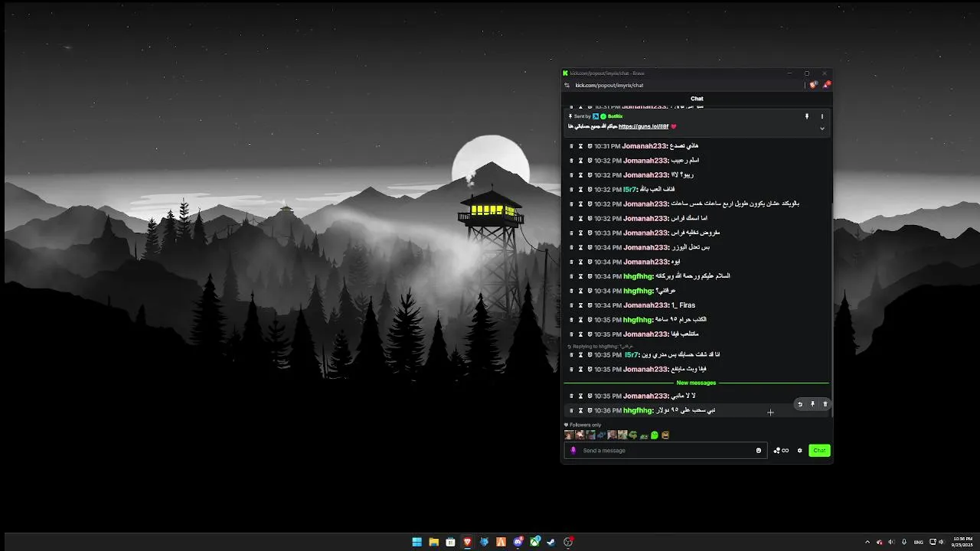Click left trash icon on 10:36 PM hhgfhhg message
This screenshot has width=980, height=551.
[571, 411]
